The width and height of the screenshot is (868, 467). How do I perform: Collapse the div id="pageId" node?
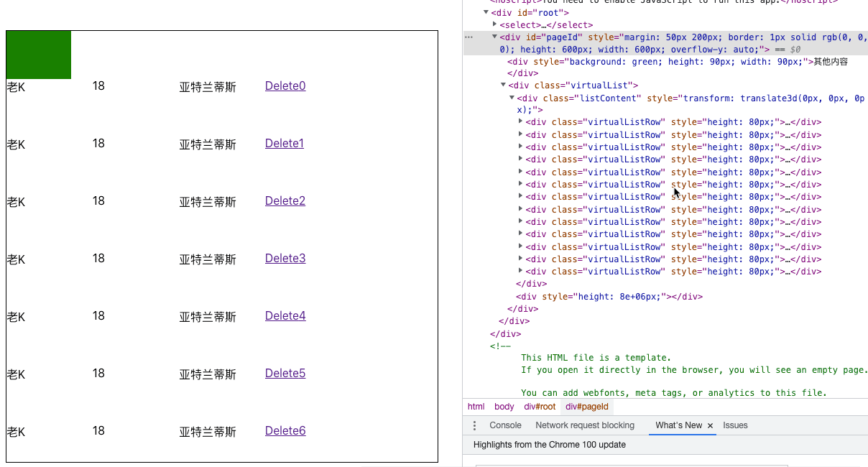coord(495,37)
